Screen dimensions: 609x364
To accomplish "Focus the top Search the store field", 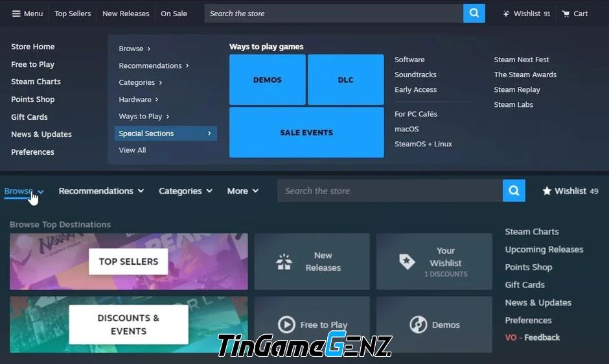I will click(334, 13).
